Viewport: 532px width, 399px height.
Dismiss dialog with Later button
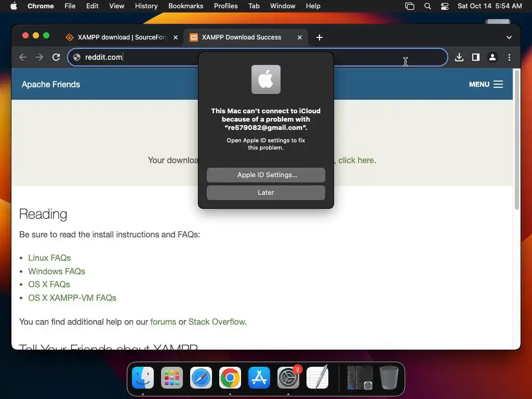[x=265, y=193]
